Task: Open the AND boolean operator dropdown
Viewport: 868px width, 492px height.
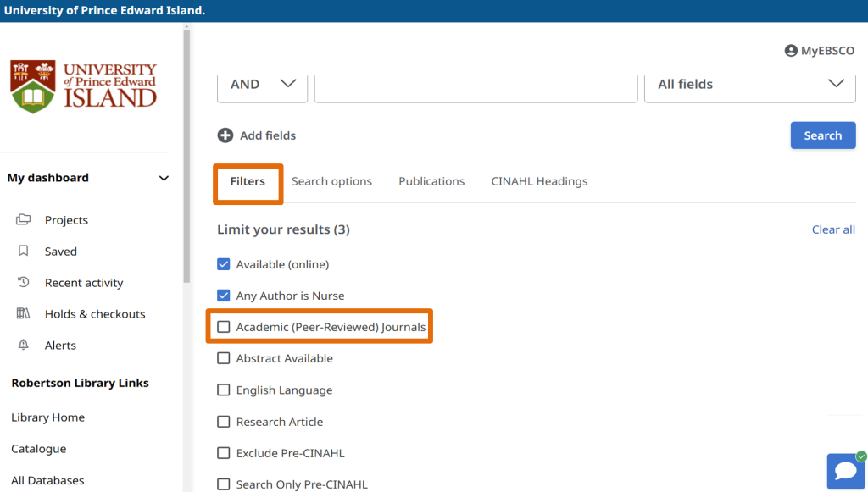Action: coord(262,85)
